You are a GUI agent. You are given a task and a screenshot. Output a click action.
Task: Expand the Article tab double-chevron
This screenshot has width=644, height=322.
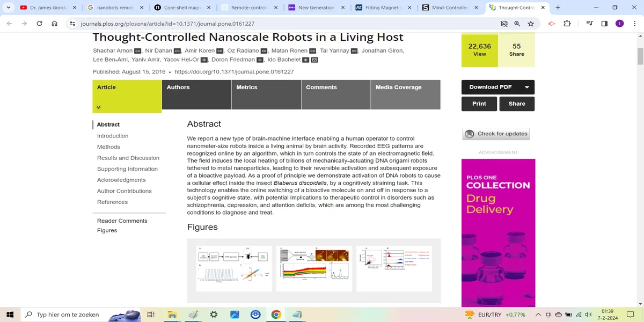point(99,107)
